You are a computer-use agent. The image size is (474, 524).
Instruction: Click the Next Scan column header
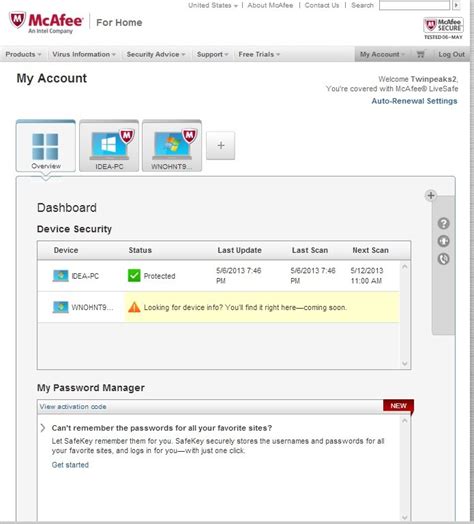(370, 250)
